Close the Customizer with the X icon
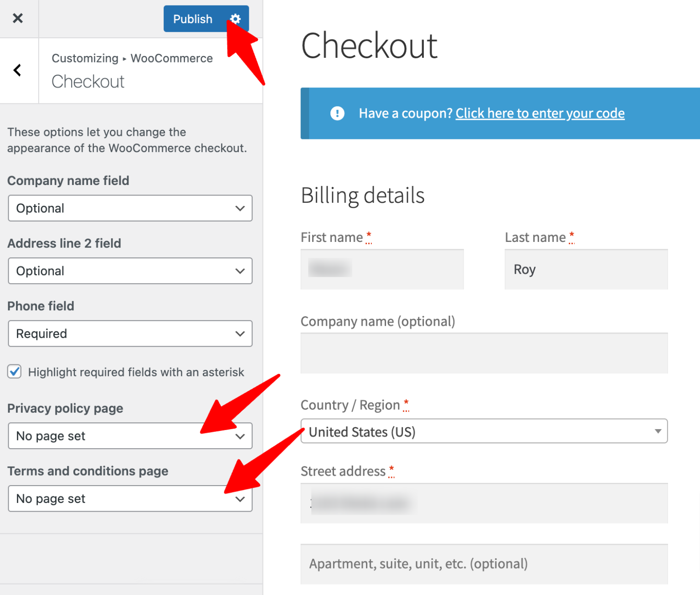The image size is (700, 595). click(x=18, y=18)
